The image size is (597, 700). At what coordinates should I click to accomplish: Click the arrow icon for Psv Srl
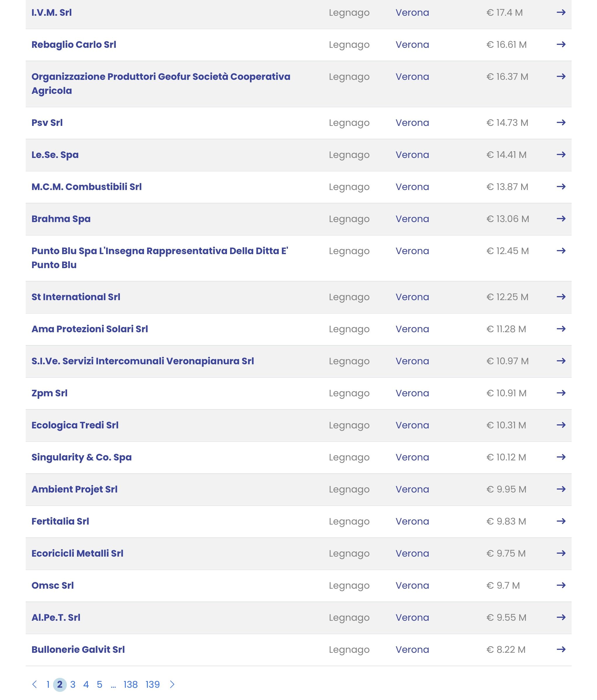pyautogui.click(x=561, y=123)
